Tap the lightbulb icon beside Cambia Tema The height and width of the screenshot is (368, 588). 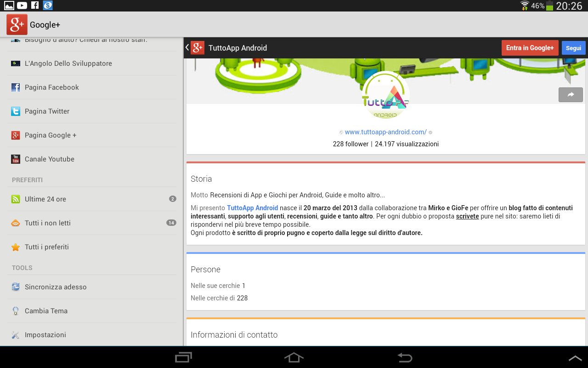(x=16, y=311)
